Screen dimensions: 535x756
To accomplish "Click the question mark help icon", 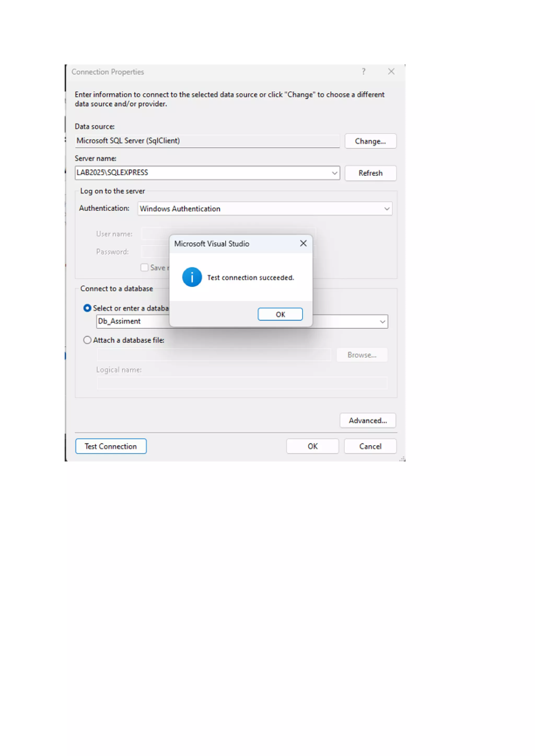I will coord(363,72).
